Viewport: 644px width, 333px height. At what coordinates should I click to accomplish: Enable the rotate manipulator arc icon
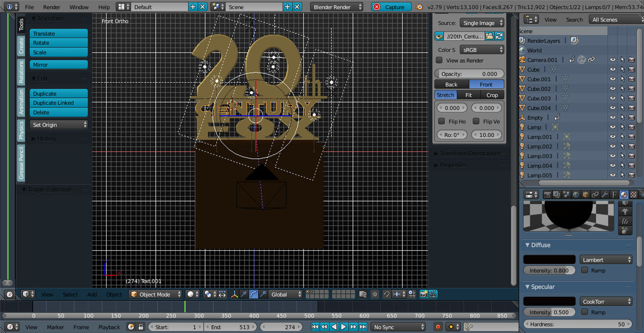(x=254, y=294)
